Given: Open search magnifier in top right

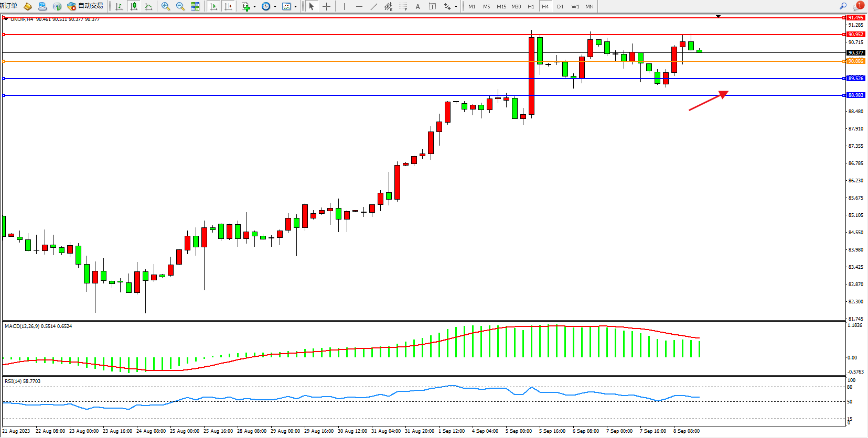Looking at the screenshot, I should pyautogui.click(x=843, y=6).
